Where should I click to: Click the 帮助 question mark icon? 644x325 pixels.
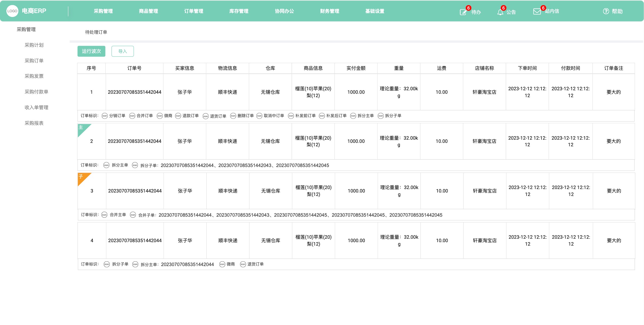pyautogui.click(x=606, y=11)
